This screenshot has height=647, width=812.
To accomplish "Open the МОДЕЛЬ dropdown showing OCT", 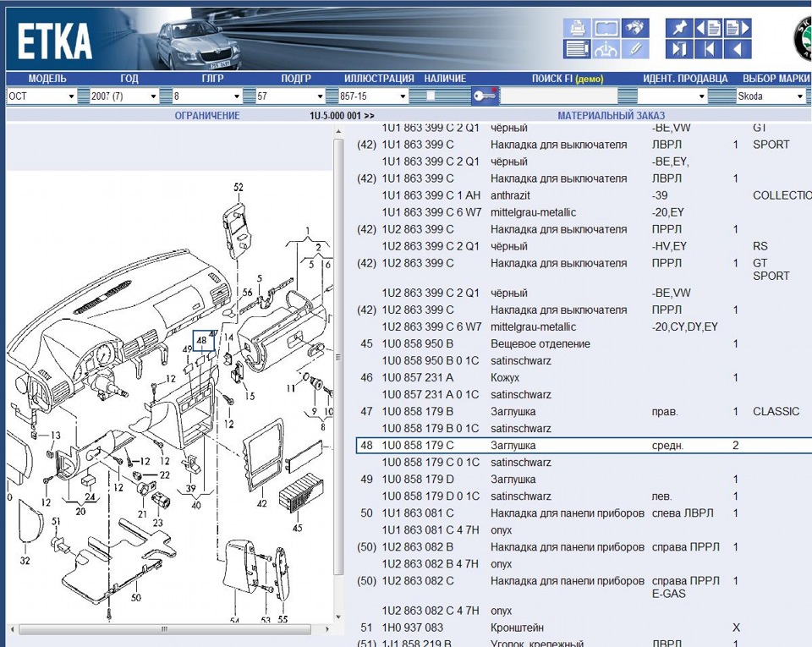I will click(x=41, y=96).
